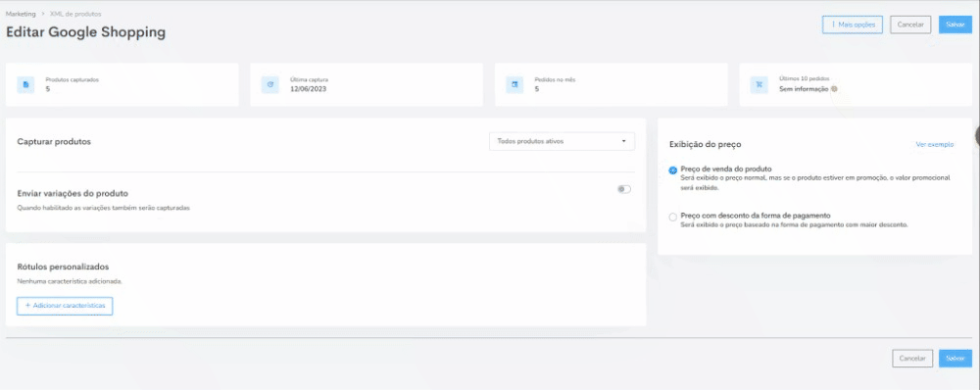Click the Rótulos personalizados heading
This screenshot has width=980, height=390.
[63, 267]
